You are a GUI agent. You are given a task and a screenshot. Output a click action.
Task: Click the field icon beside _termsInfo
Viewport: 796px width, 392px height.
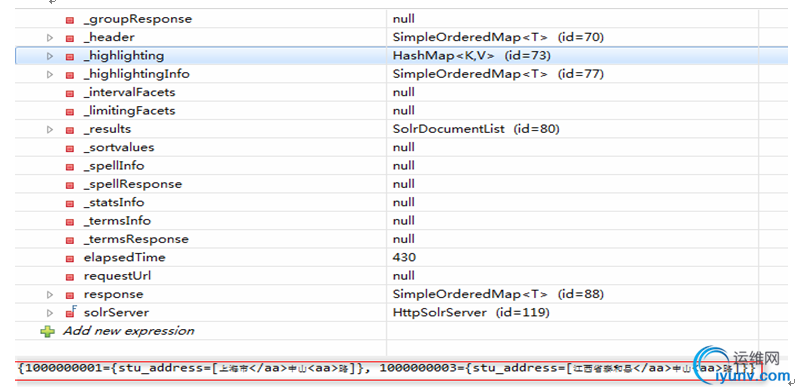point(70,221)
